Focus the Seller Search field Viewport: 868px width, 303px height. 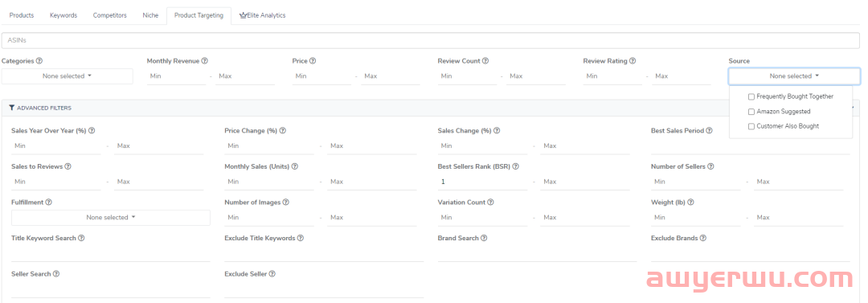coord(111,289)
